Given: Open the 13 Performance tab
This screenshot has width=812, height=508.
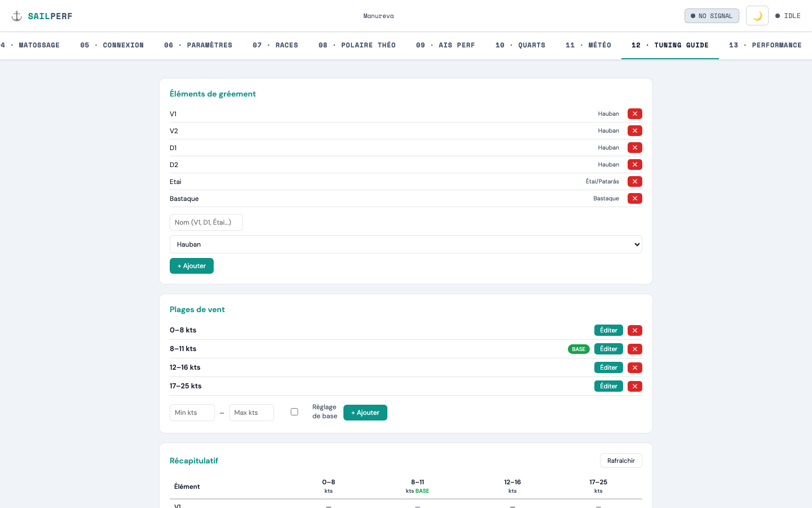Looking at the screenshot, I should click(765, 45).
